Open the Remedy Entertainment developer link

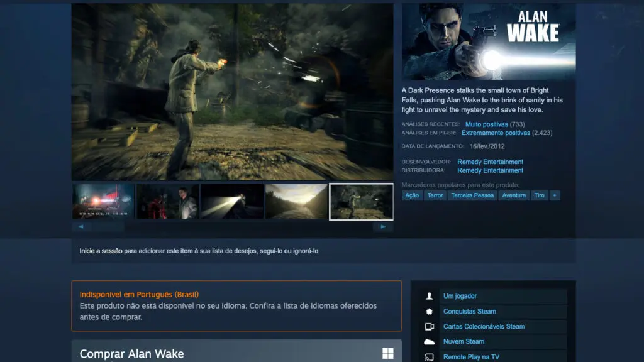click(490, 162)
